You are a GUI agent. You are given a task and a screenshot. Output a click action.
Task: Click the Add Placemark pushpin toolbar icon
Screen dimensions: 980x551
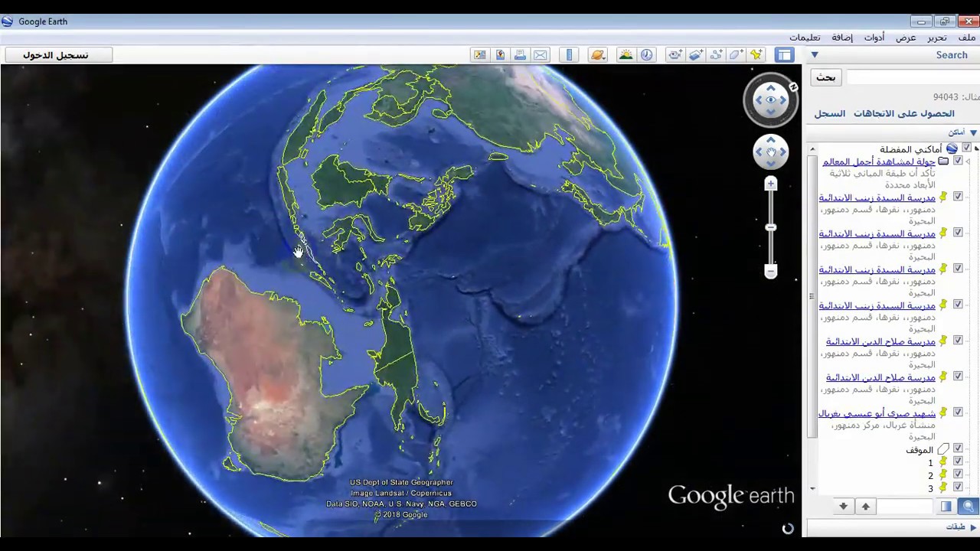pyautogui.click(x=756, y=54)
